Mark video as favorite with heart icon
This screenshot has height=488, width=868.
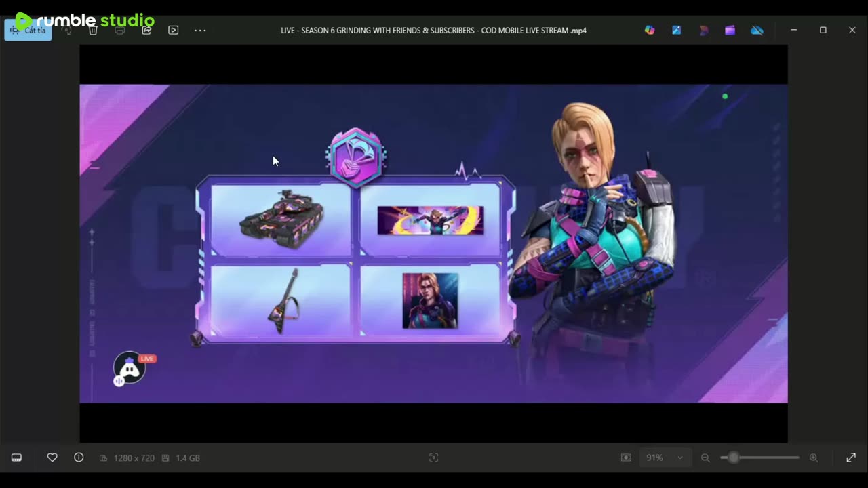click(52, 457)
